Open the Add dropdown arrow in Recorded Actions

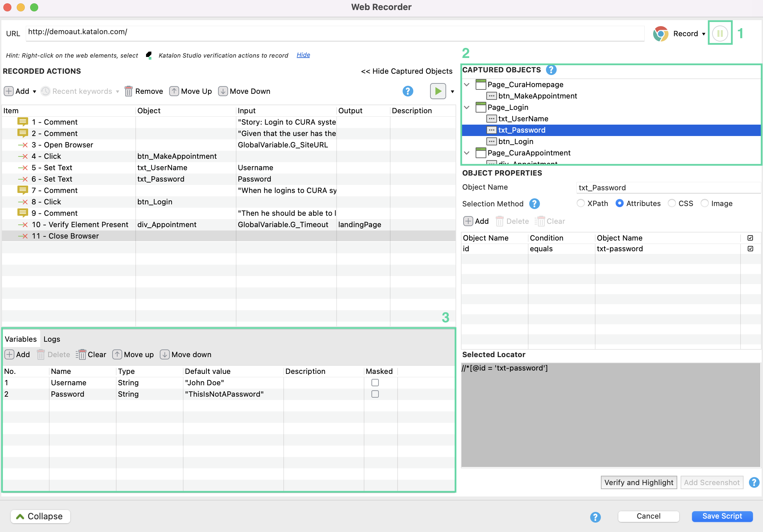tap(34, 91)
